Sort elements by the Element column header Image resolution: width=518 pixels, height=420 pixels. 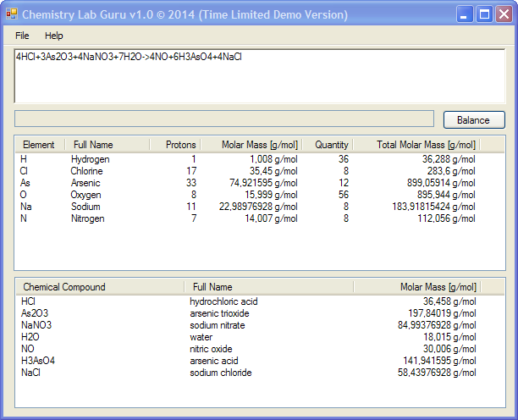click(39, 145)
